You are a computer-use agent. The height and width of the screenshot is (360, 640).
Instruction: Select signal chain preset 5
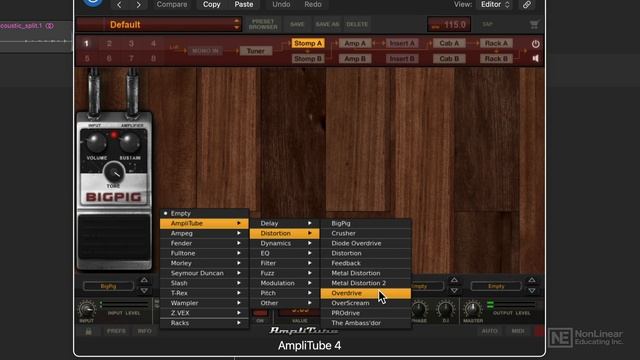pyautogui.click(x=87, y=58)
